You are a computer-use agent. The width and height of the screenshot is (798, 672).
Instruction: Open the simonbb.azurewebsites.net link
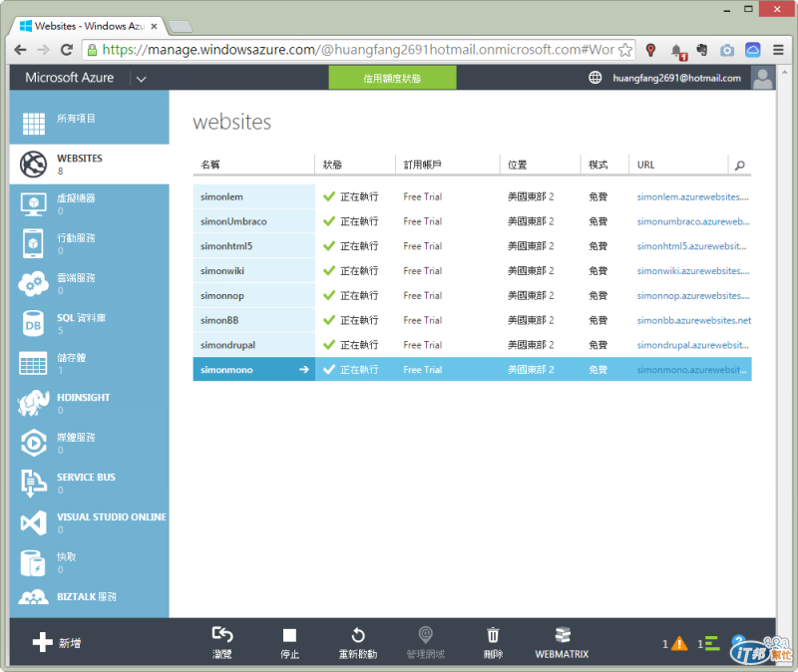694,320
